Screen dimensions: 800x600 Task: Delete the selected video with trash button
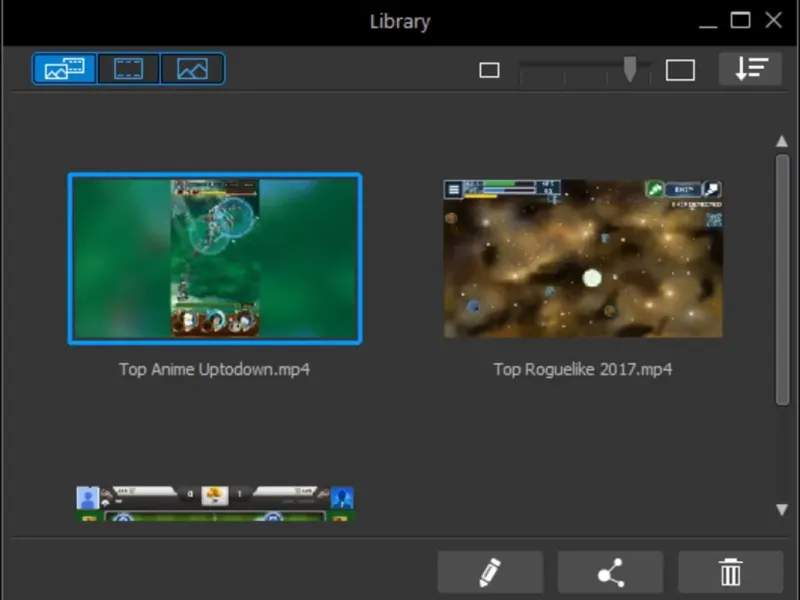[731, 572]
